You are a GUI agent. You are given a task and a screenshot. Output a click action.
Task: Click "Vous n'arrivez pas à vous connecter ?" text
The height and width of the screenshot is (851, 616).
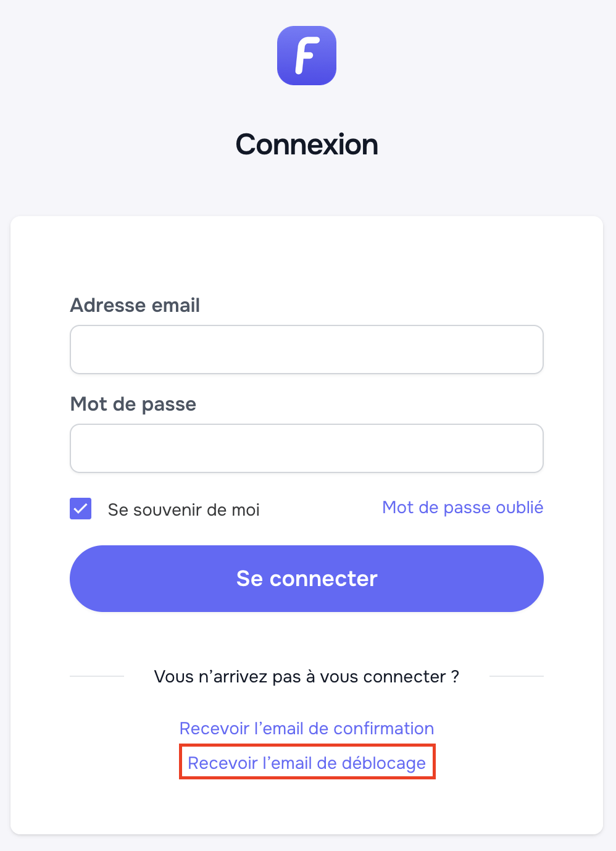(x=307, y=677)
